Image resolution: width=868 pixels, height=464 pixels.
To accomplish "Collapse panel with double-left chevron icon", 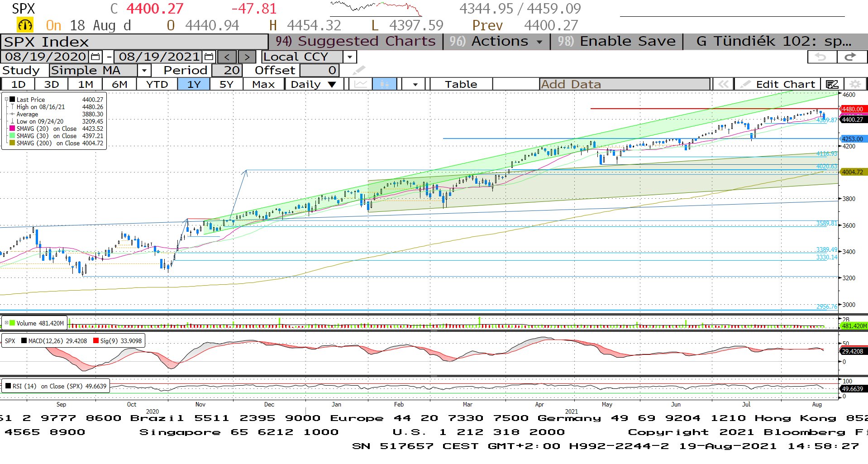I will 723,84.
